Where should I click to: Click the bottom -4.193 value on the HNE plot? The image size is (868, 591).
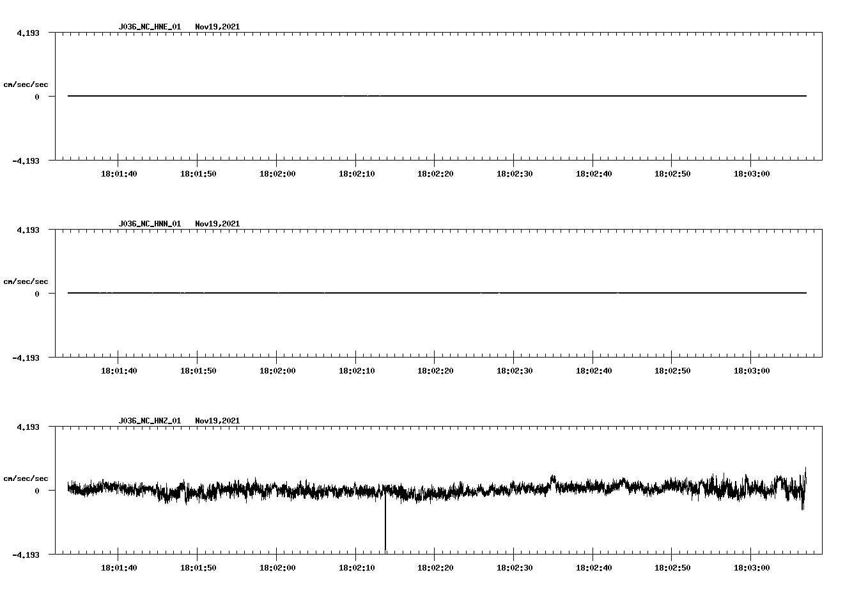tap(26, 161)
